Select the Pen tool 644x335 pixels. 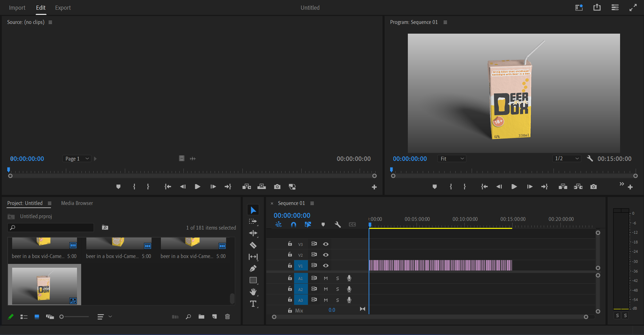(x=253, y=268)
